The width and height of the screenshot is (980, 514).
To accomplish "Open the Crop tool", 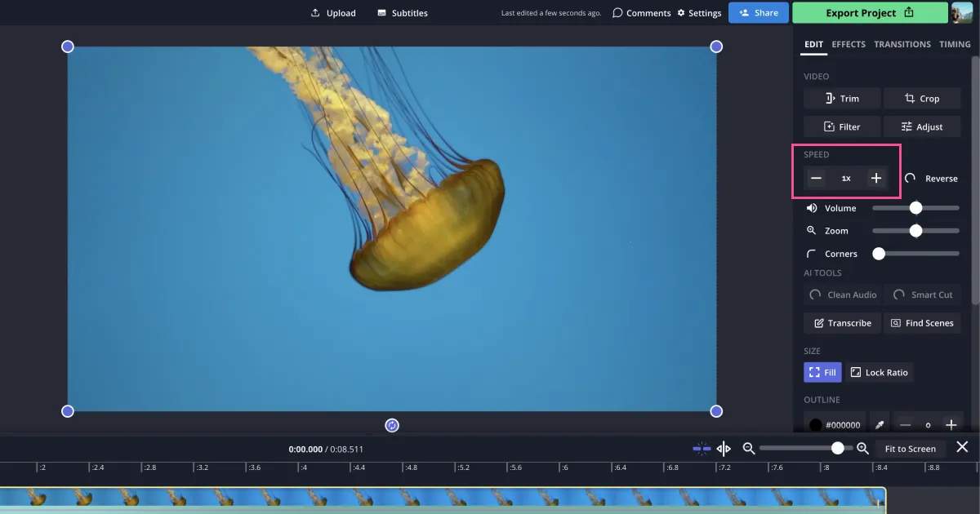I will point(922,98).
